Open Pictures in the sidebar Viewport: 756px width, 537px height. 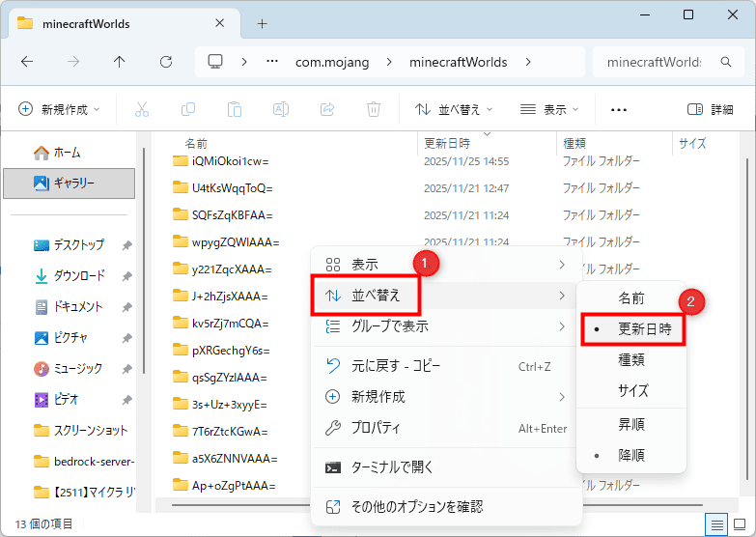61,338
